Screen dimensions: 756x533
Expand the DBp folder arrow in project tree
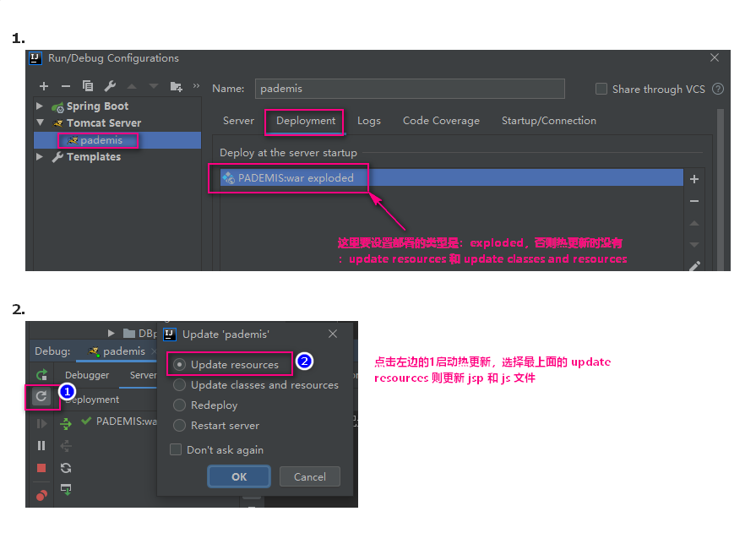coord(111,333)
